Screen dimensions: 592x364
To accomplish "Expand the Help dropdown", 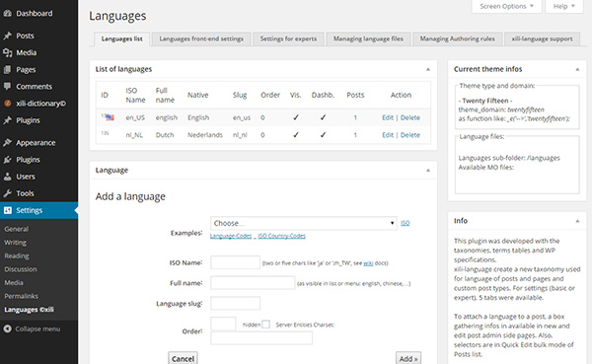I will tap(564, 7).
